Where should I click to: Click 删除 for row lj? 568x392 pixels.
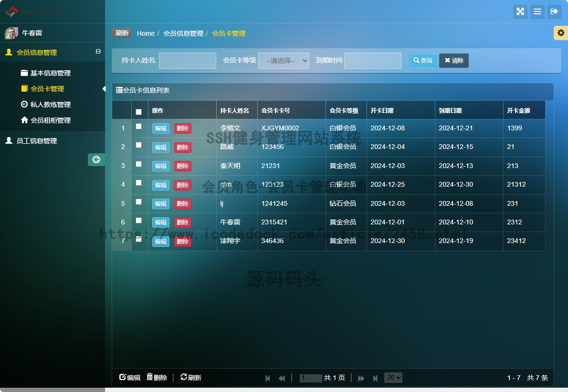tap(182, 203)
